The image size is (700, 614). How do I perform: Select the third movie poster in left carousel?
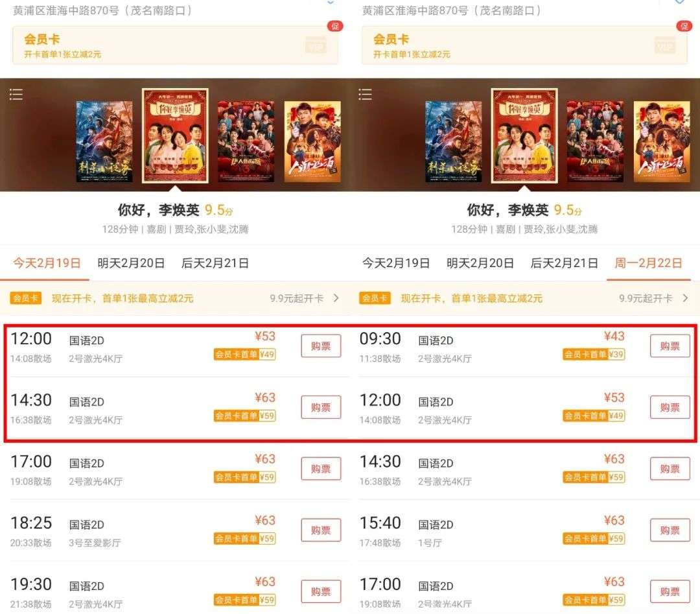click(x=246, y=141)
